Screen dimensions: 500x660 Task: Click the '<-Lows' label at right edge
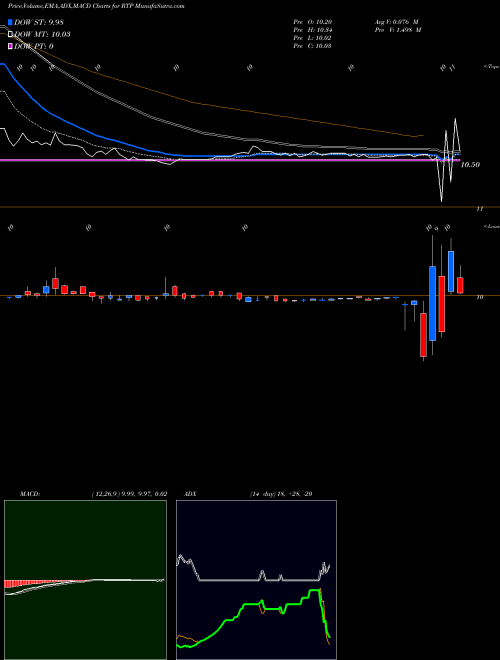tap(491, 226)
